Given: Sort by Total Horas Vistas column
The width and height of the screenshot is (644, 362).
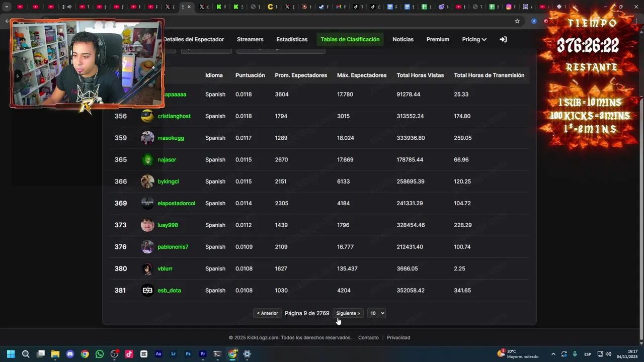Looking at the screenshot, I should tap(420, 75).
